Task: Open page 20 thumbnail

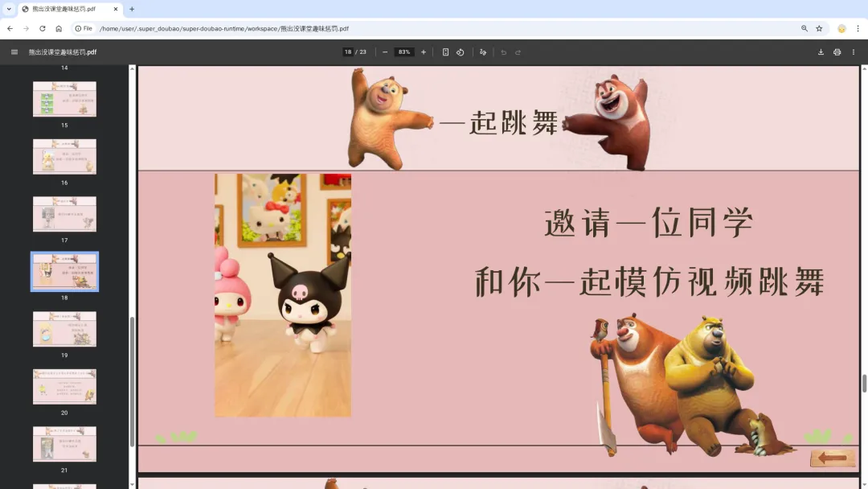Action: tap(64, 387)
